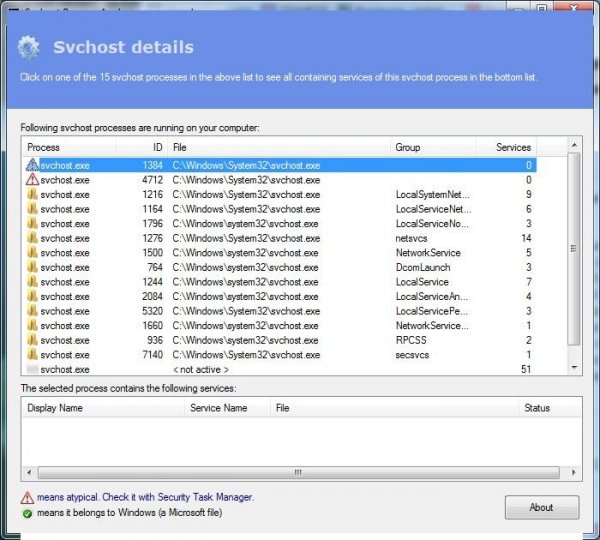Sort by Service Name column header
Screen dimensions: 600x540
point(227,408)
